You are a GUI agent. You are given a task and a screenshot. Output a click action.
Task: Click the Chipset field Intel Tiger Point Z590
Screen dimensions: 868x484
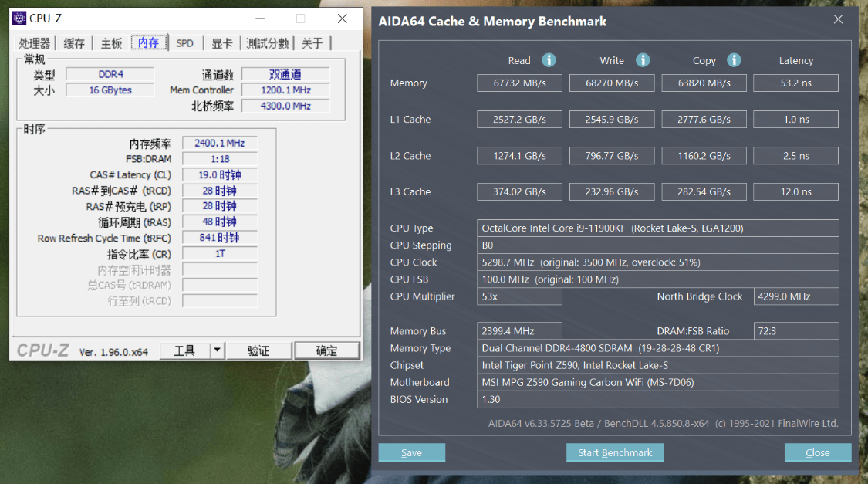(x=657, y=365)
